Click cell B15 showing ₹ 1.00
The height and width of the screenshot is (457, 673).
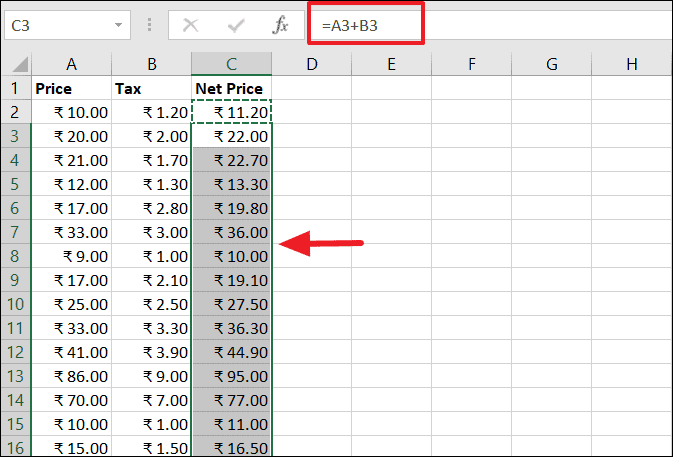pos(152,424)
